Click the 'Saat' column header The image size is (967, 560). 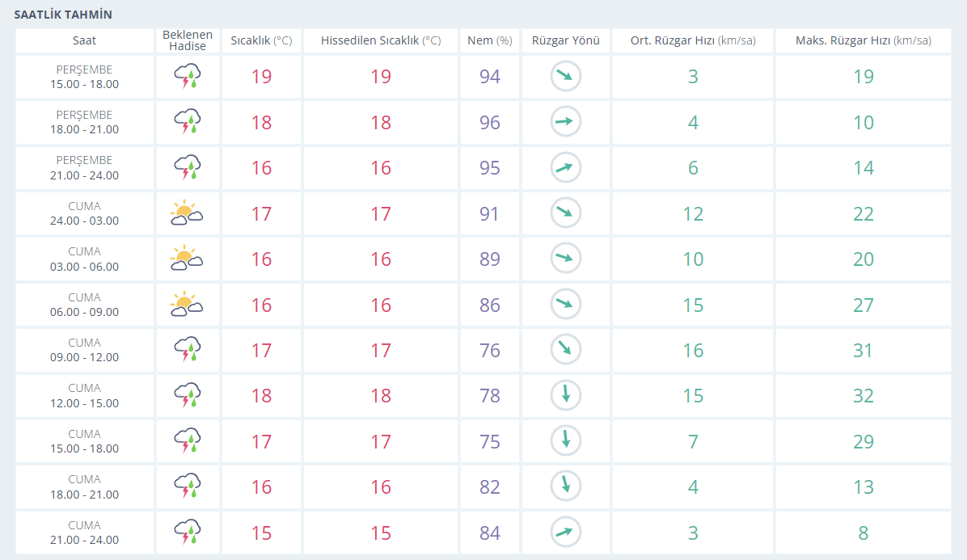(x=84, y=40)
